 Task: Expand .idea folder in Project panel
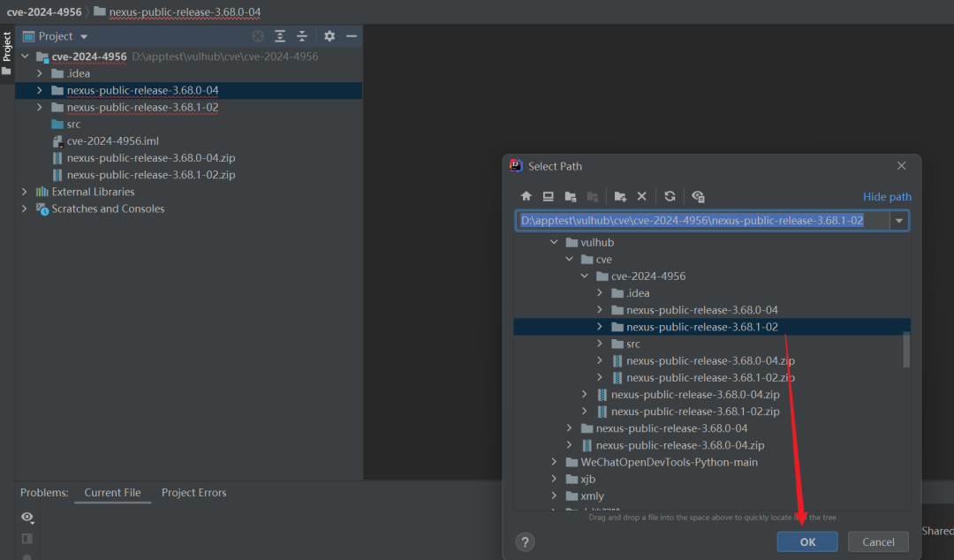click(40, 73)
